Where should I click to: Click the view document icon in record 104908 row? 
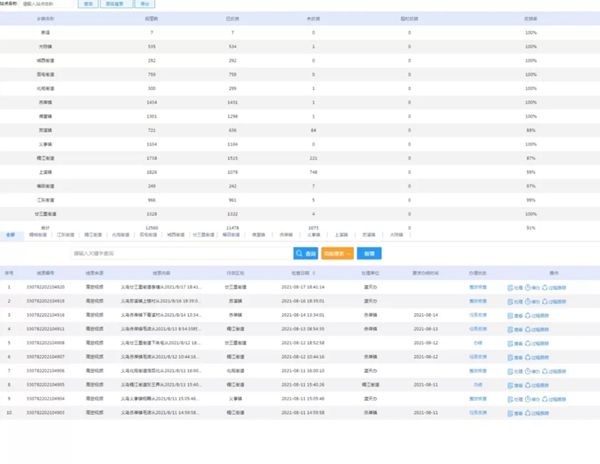(x=510, y=344)
